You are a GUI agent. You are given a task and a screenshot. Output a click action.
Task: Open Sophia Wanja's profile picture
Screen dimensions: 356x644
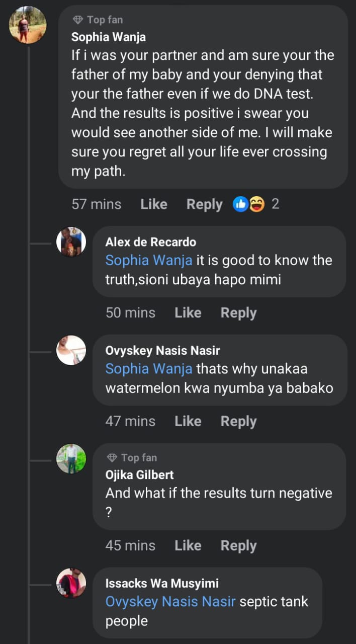tap(28, 25)
